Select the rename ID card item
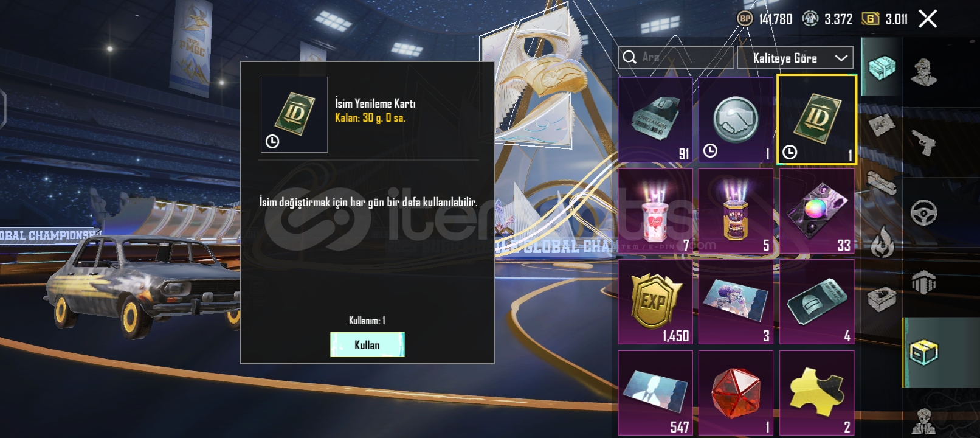 [x=816, y=120]
